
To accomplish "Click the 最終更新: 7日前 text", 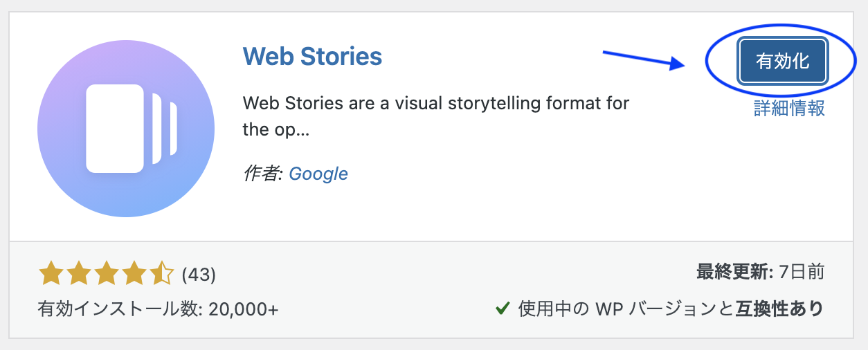I will [760, 272].
